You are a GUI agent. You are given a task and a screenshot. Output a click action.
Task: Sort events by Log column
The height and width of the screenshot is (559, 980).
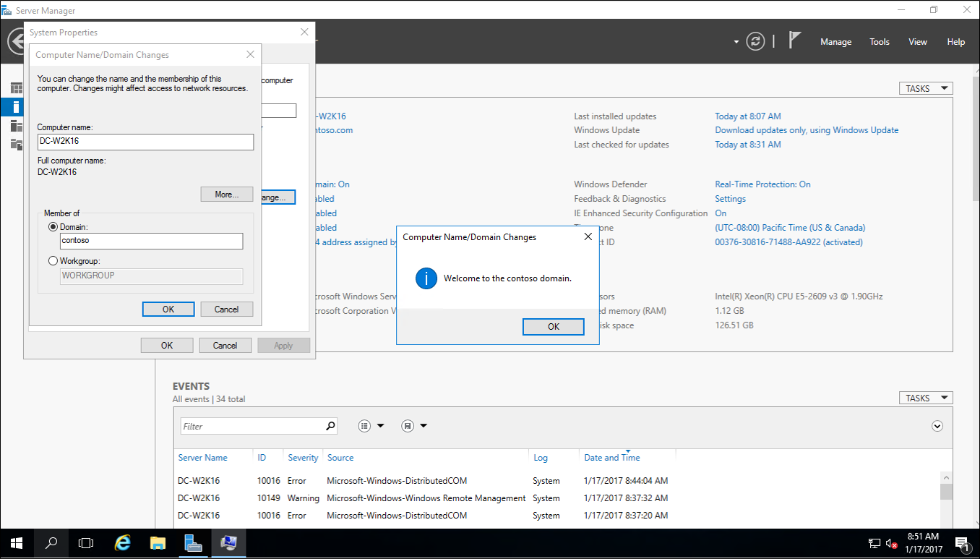(541, 458)
